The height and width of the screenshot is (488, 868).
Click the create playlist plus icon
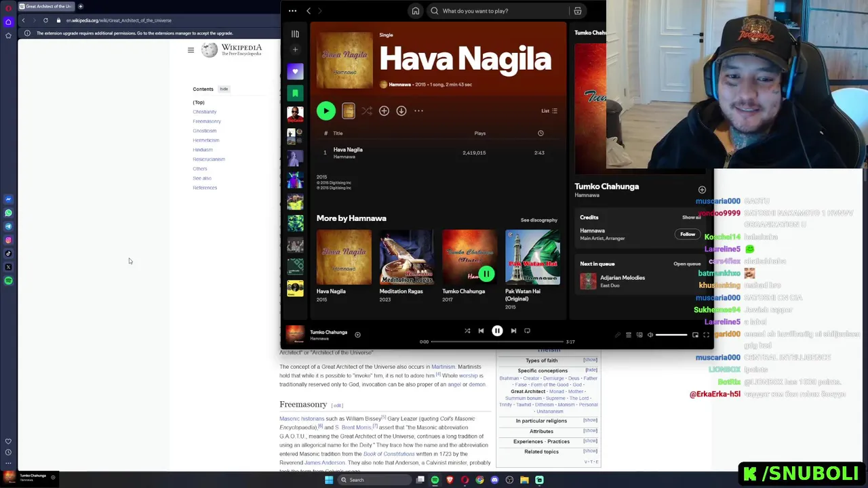tap(295, 49)
